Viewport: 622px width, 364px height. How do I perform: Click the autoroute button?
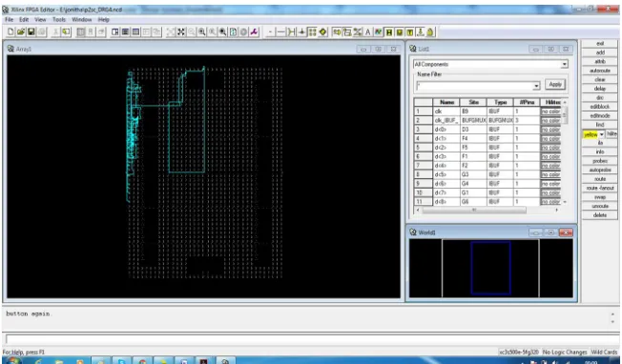click(600, 71)
